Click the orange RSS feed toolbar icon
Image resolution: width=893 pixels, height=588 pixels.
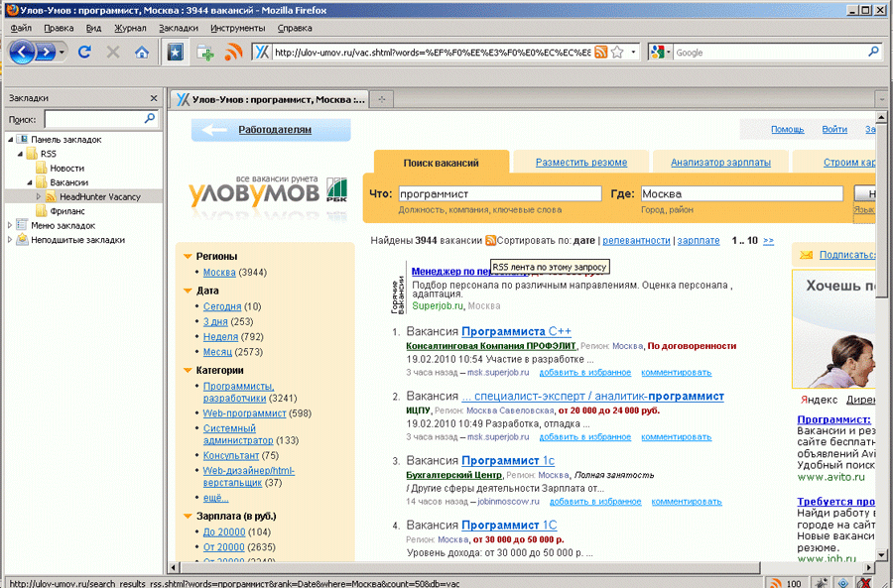click(233, 53)
